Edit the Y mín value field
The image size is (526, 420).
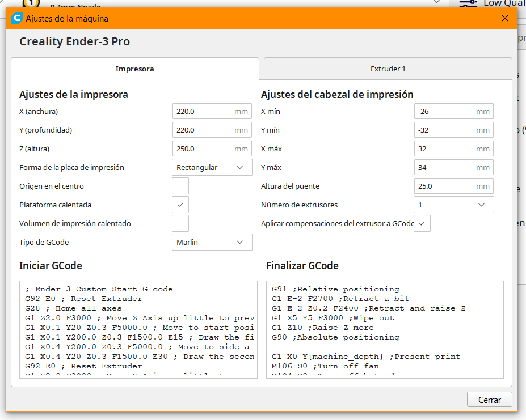click(x=453, y=130)
